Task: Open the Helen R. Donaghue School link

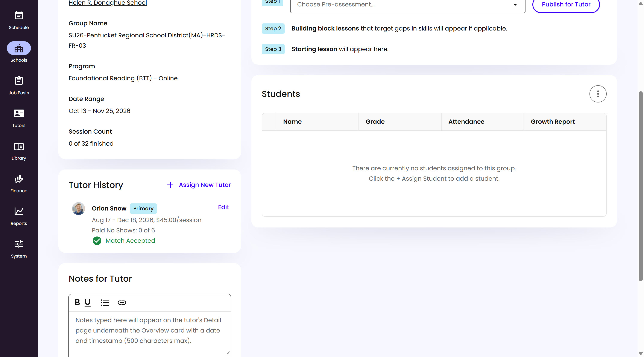Action: pos(108,3)
